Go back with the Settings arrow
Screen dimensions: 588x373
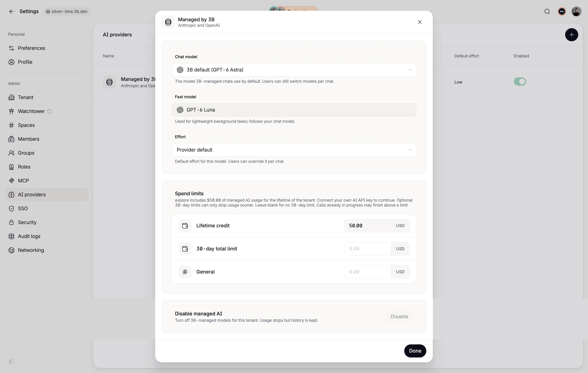click(11, 11)
